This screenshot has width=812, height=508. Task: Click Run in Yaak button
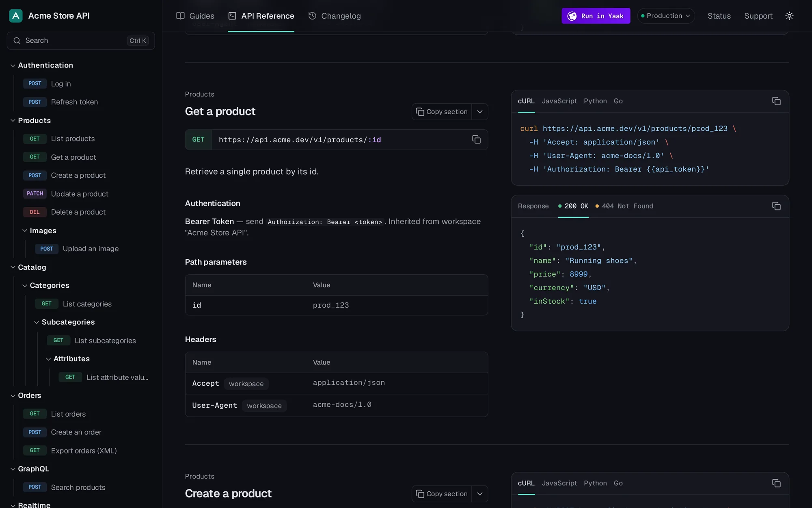pyautogui.click(x=596, y=16)
